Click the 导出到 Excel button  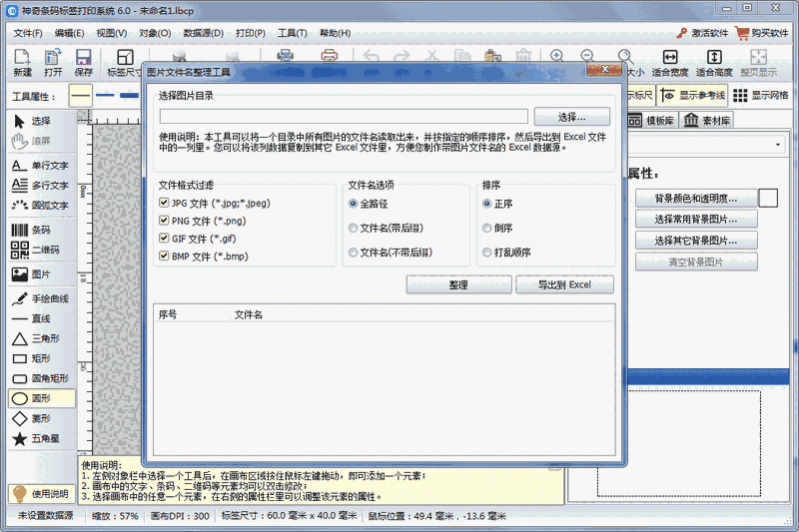pos(564,285)
